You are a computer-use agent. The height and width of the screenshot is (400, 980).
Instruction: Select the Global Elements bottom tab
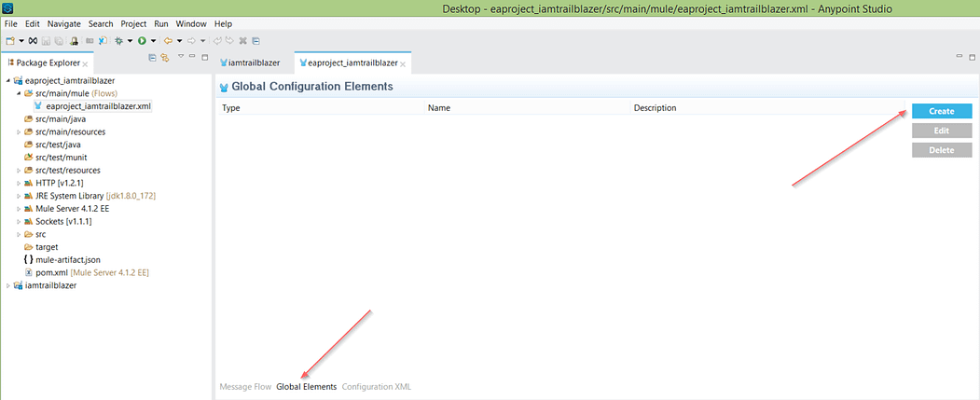coord(306,386)
